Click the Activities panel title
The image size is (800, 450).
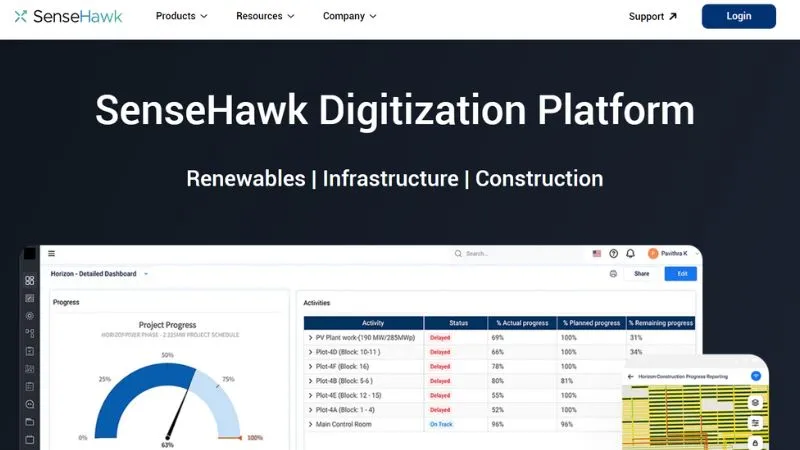pyautogui.click(x=317, y=303)
